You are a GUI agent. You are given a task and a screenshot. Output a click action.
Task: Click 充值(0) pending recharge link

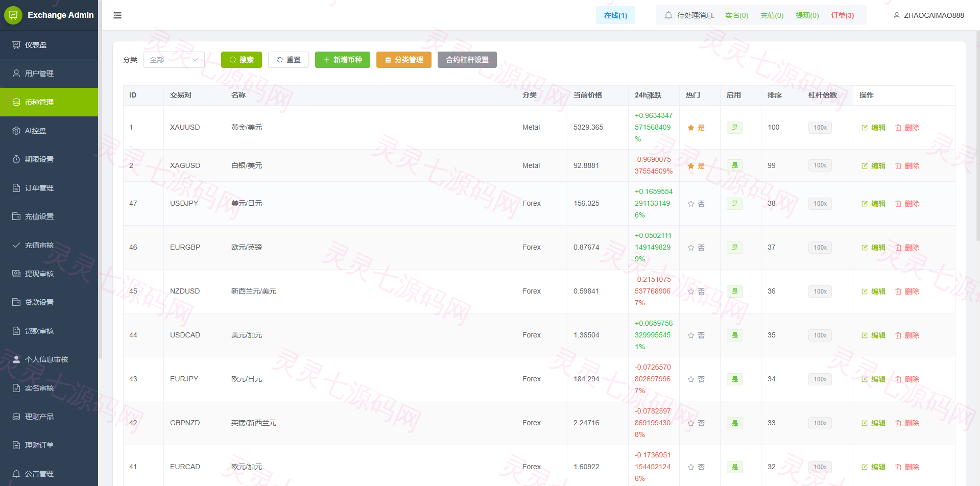point(772,15)
